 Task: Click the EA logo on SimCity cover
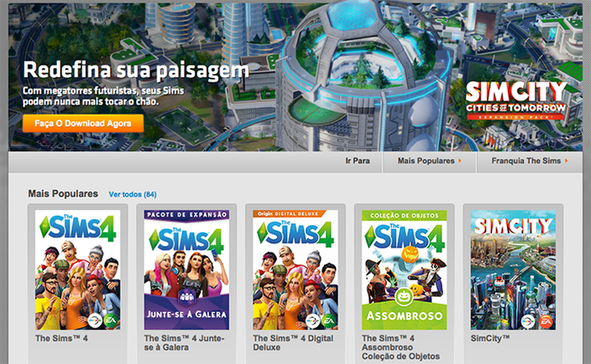[x=545, y=321]
